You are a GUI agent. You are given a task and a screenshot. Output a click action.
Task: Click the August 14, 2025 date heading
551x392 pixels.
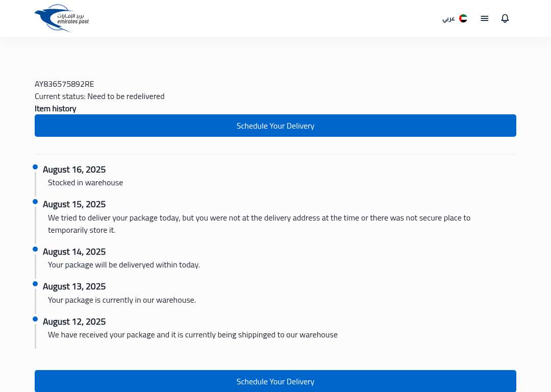[x=74, y=252]
